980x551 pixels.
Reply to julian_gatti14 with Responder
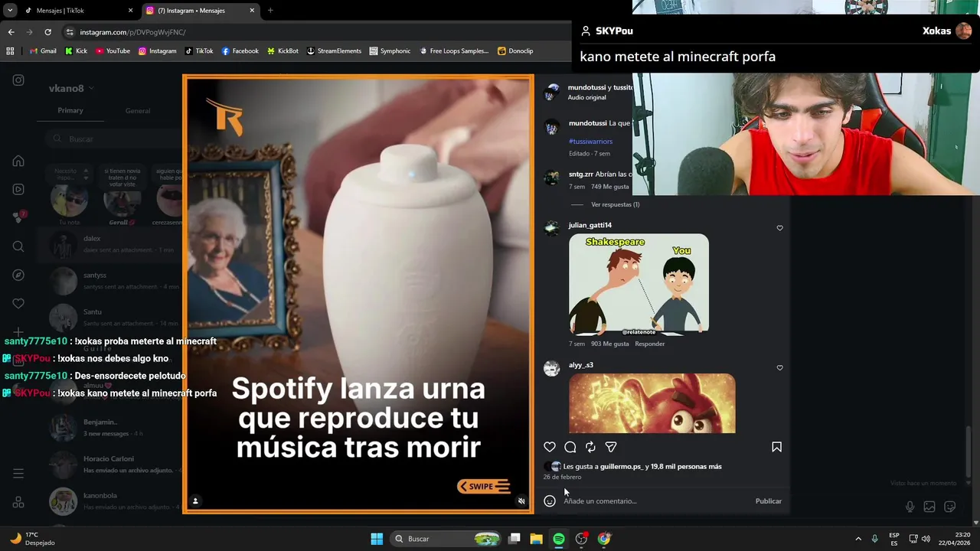[x=650, y=344]
